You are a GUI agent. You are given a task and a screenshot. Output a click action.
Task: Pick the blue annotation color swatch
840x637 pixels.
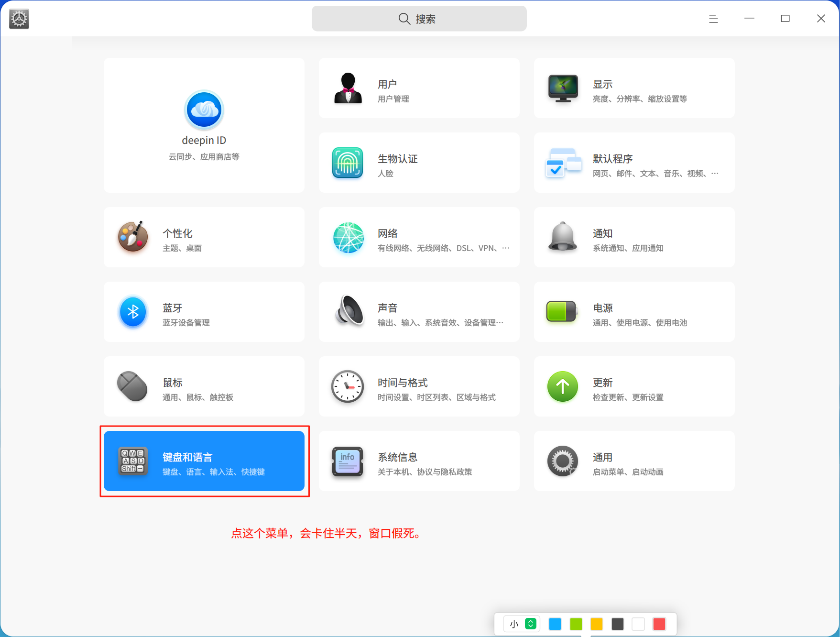click(x=555, y=624)
